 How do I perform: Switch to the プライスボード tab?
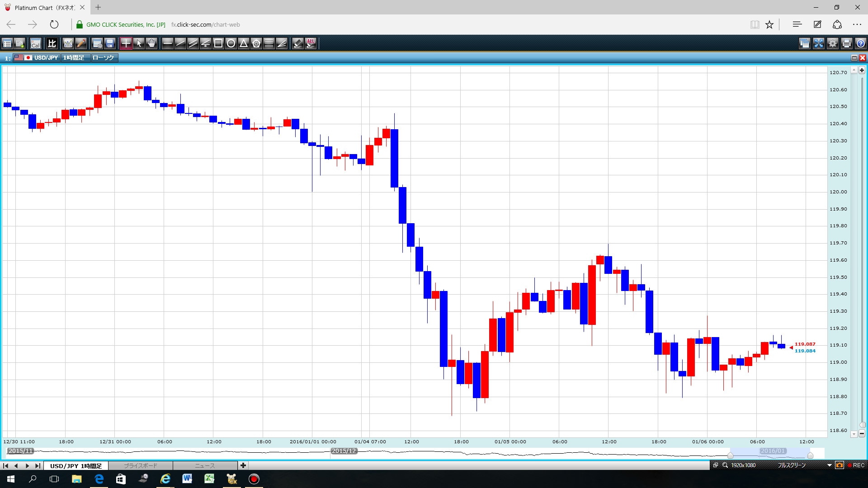coord(141,465)
